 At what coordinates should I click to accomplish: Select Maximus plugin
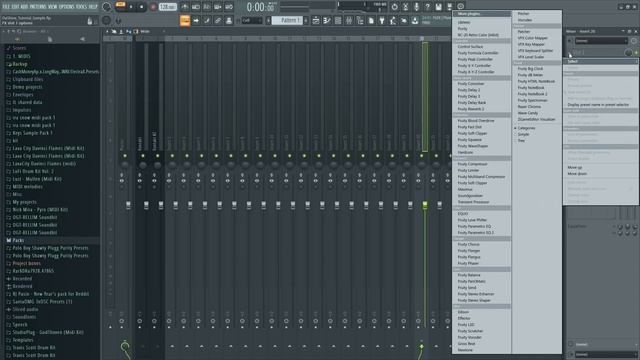click(x=465, y=189)
